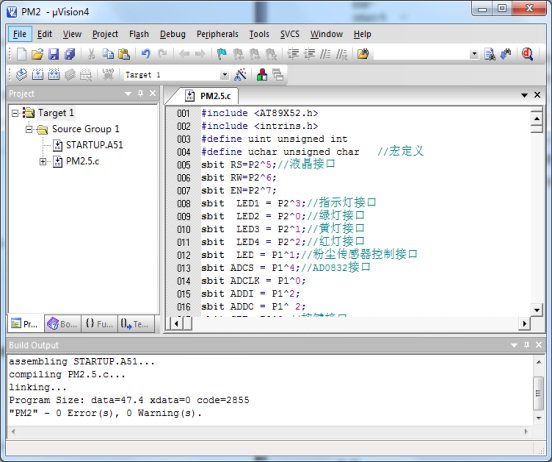The image size is (552, 462).
Task: Indent selected lines icon
Action: (293, 54)
